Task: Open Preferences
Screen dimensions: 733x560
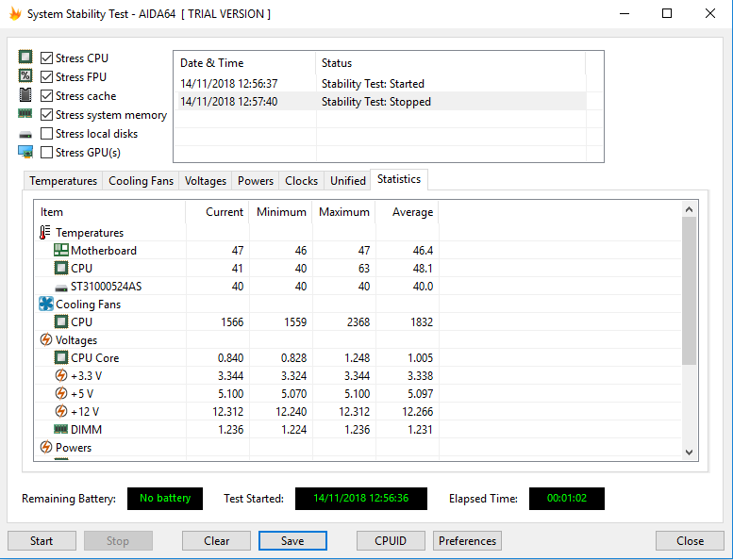Action: [x=467, y=541]
